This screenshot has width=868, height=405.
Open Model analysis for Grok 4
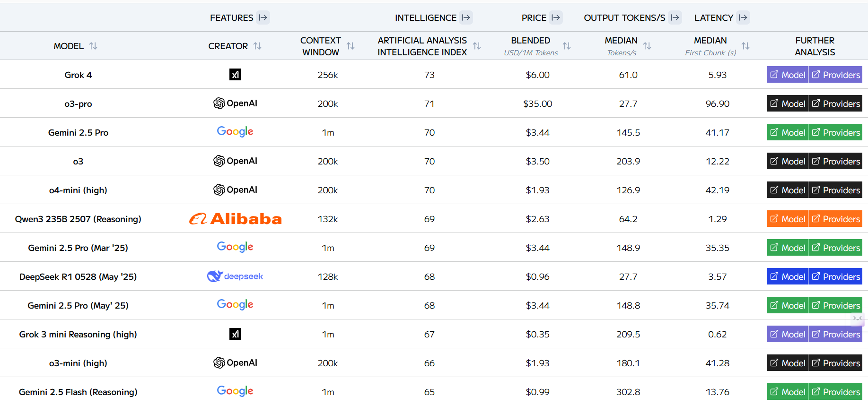point(788,75)
